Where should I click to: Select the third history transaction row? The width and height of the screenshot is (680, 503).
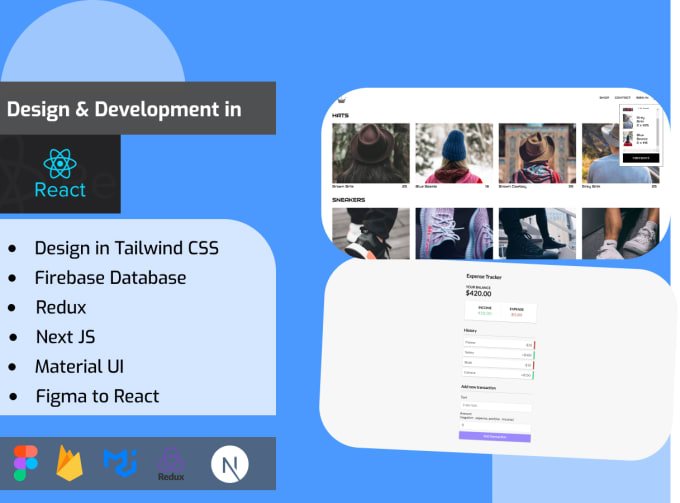498,364
